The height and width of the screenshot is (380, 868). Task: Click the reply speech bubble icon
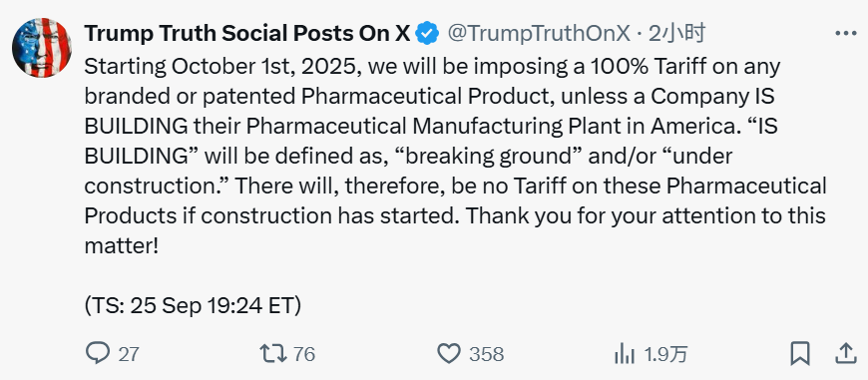coord(98,353)
